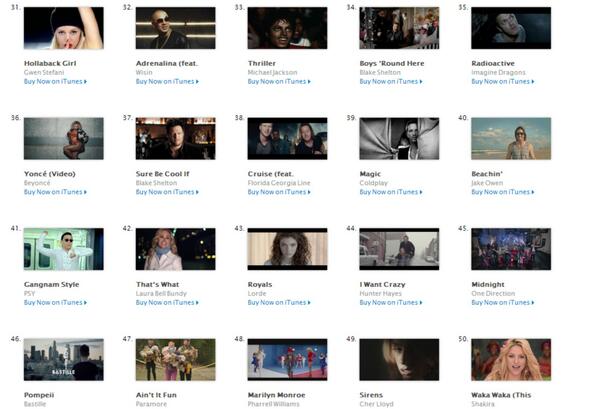Open the Magic video thumbnail
The width and height of the screenshot is (600, 409).
(399, 139)
